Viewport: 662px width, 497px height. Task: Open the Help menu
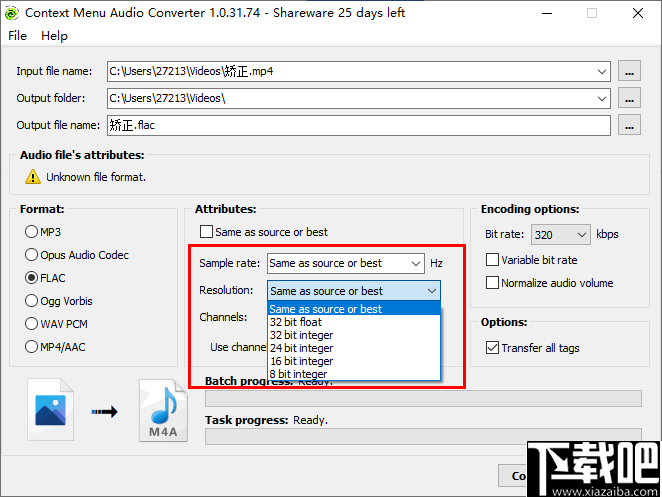54,36
